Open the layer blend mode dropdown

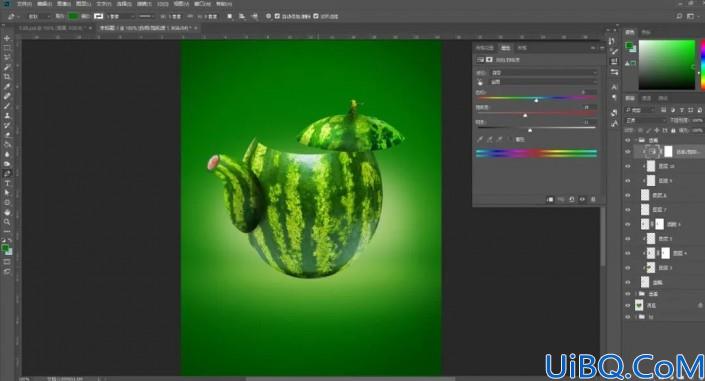(x=646, y=121)
